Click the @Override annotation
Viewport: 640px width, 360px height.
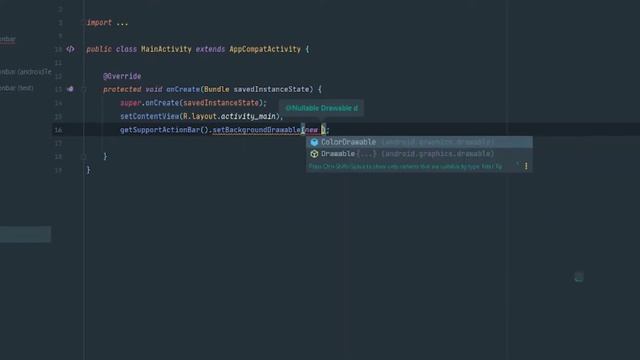(x=122, y=76)
